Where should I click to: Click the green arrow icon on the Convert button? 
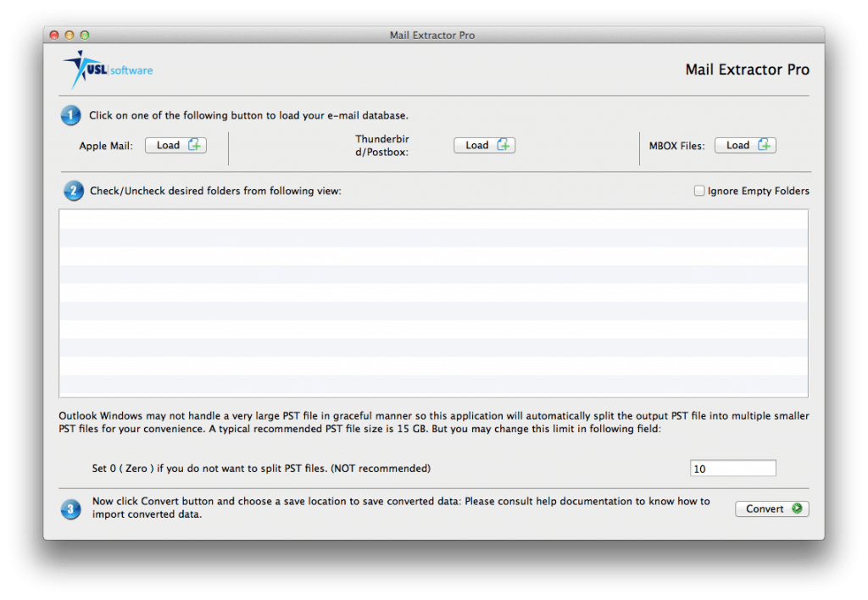click(x=797, y=508)
